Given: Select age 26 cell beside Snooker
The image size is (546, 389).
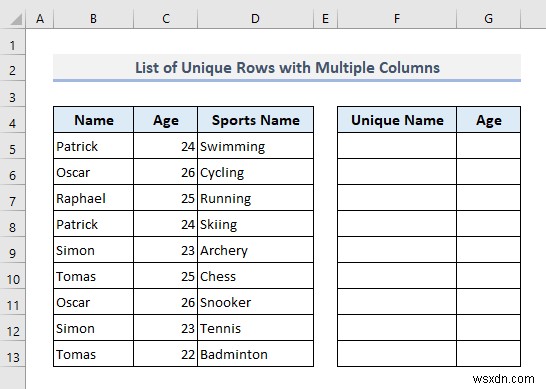Looking at the screenshot, I should [x=166, y=302].
